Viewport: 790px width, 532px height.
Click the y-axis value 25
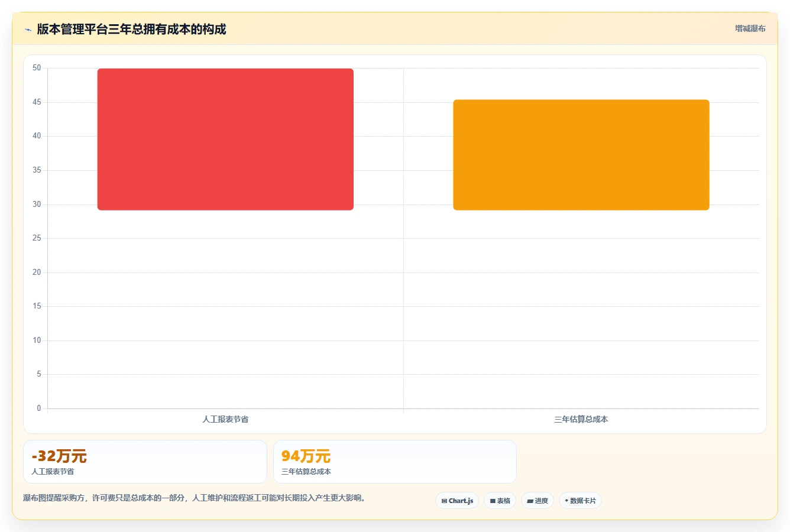click(37, 238)
